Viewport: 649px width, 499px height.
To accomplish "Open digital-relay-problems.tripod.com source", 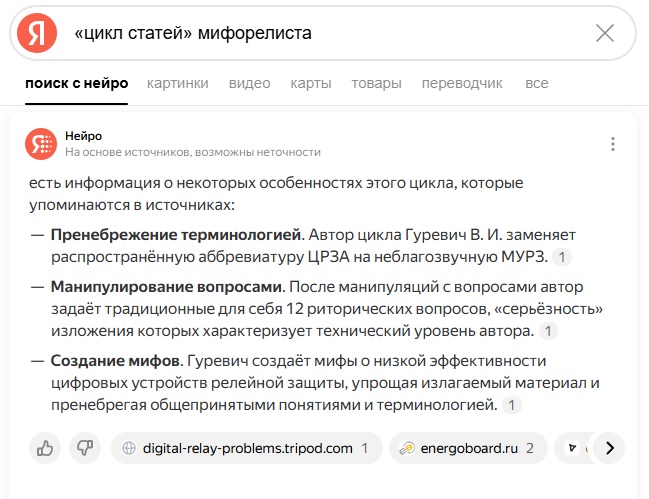I will click(247, 448).
